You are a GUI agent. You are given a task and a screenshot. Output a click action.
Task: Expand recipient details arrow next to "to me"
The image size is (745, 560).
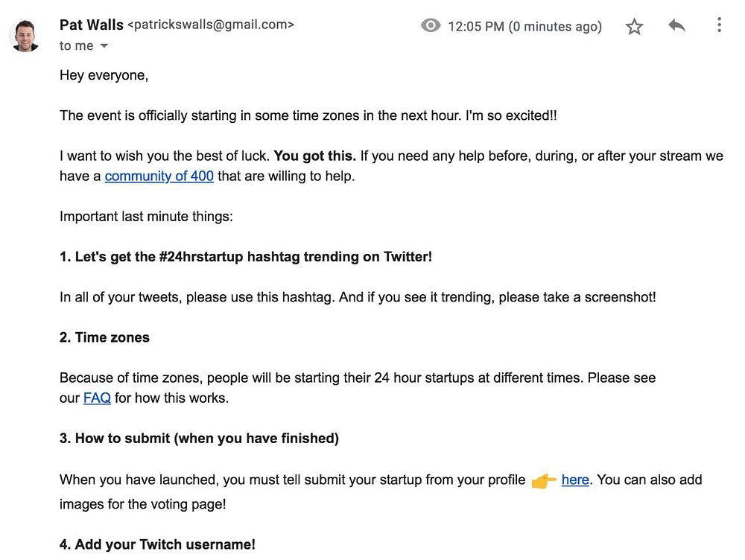(104, 46)
